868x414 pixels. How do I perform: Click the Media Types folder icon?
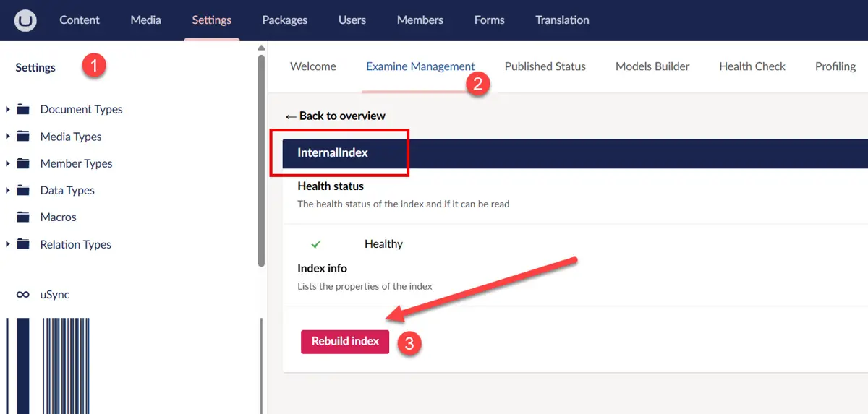pos(23,137)
